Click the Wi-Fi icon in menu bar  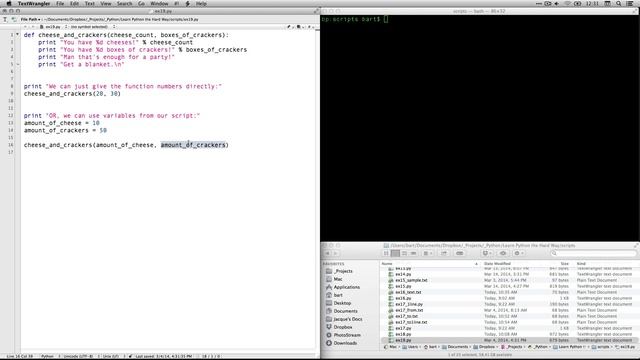[567, 3]
